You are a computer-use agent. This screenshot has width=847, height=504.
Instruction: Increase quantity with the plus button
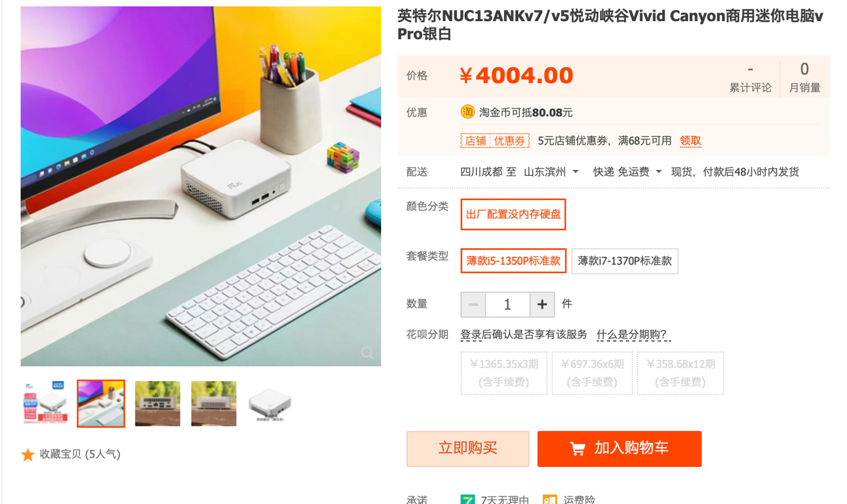point(542,304)
